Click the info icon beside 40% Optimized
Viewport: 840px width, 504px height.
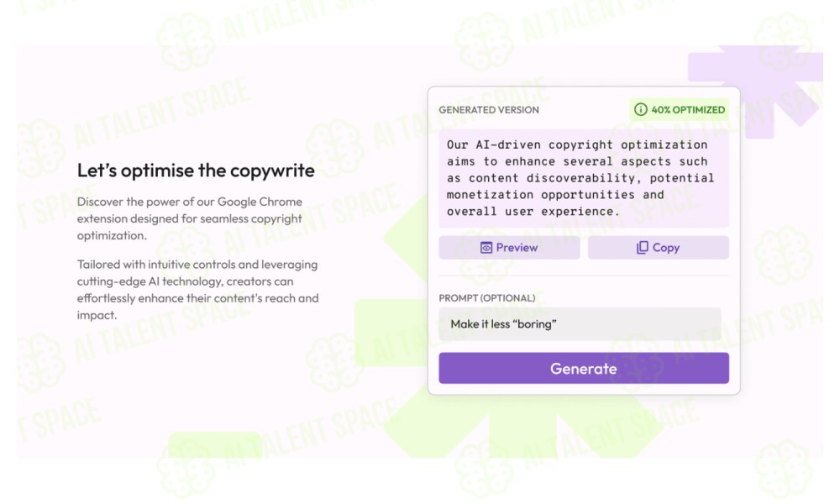[640, 110]
